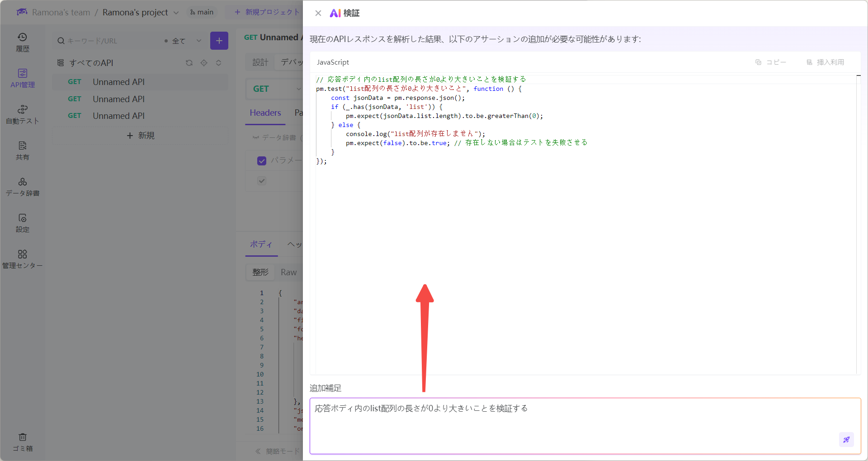
Task: Click the データ辞書 link under Headers
Action: click(x=274, y=137)
